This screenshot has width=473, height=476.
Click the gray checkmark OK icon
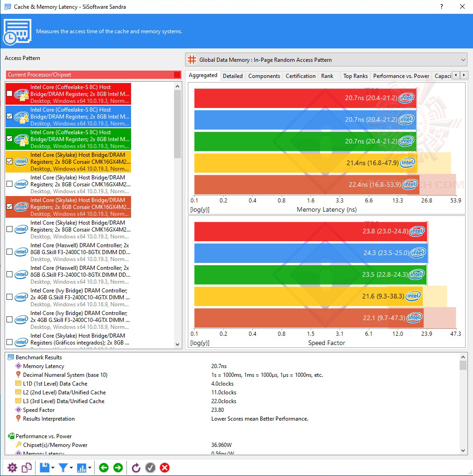150,468
